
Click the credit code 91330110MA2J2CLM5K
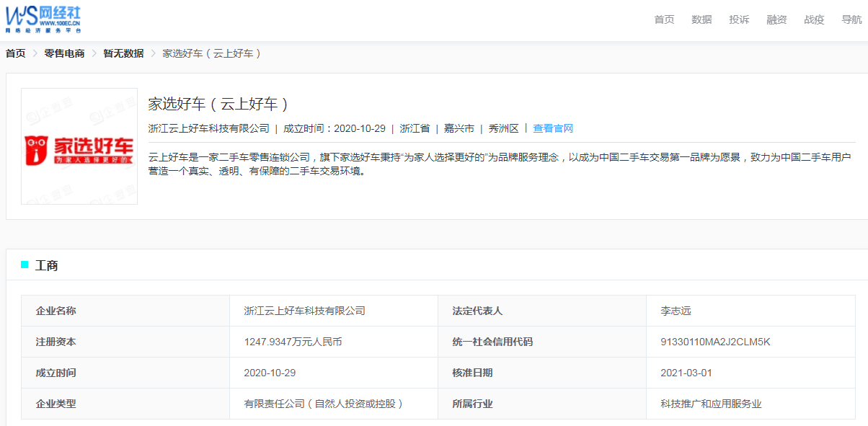point(715,342)
